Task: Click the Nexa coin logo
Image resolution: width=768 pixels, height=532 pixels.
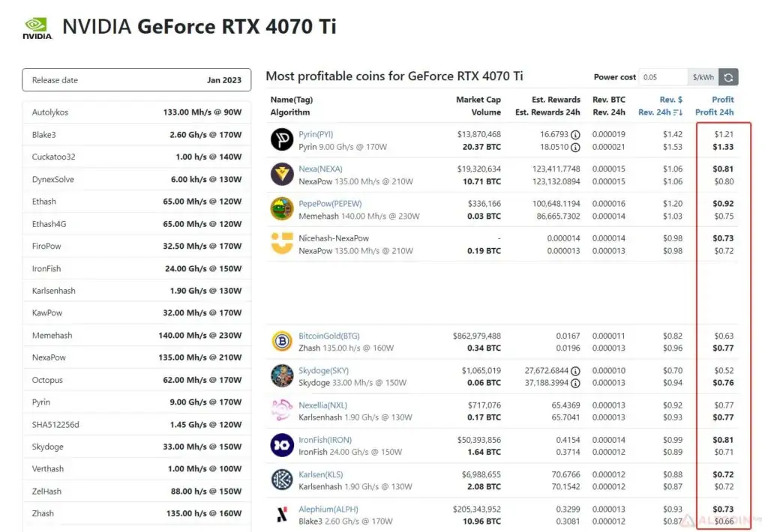Action: 282,175
